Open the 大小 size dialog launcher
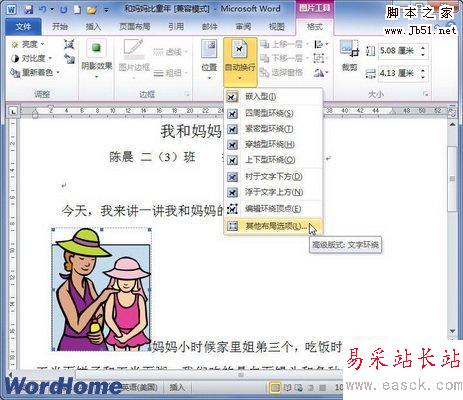 click(x=425, y=94)
